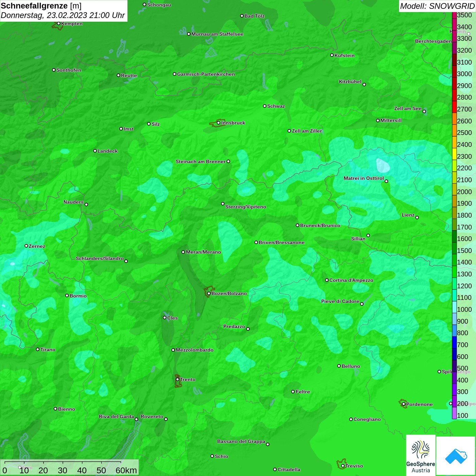Screen dimensions: 476x476
Task: Click the Sonthofen location dot
Action: tap(54, 70)
